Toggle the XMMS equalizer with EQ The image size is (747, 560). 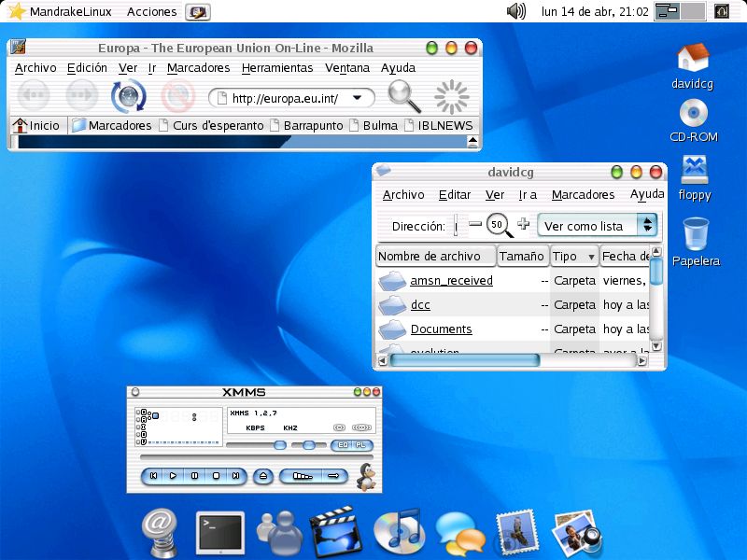click(x=343, y=445)
